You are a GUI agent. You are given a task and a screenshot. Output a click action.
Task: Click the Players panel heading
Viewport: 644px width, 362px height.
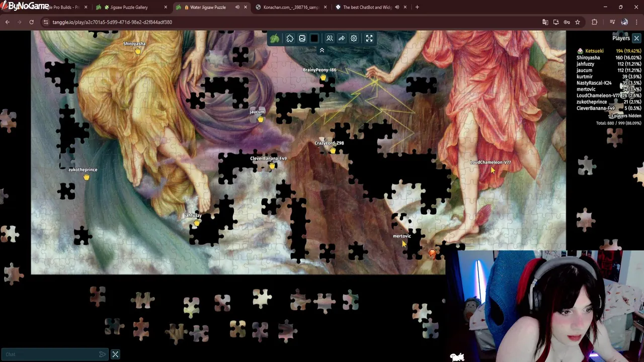(x=621, y=38)
